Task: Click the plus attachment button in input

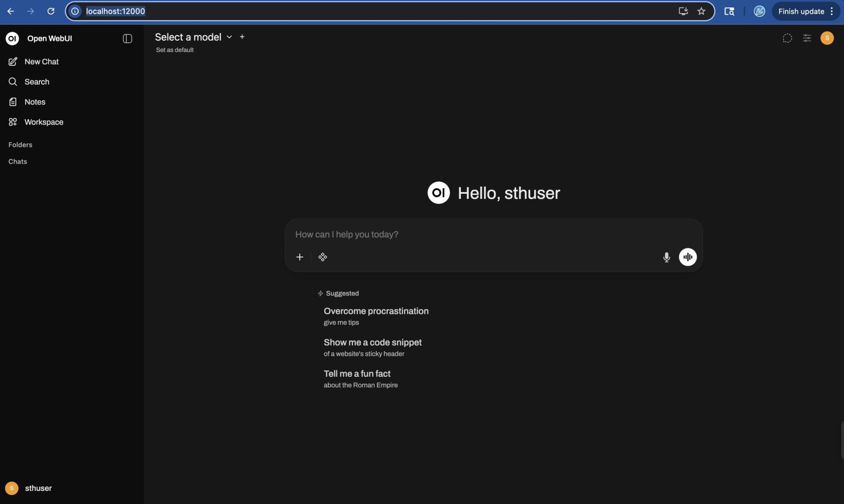Action: coord(300,257)
